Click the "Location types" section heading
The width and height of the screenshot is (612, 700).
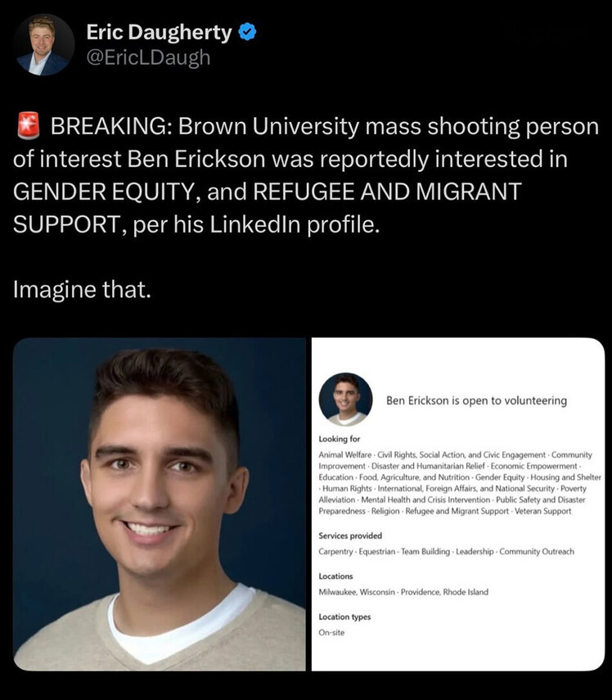pos(344,616)
